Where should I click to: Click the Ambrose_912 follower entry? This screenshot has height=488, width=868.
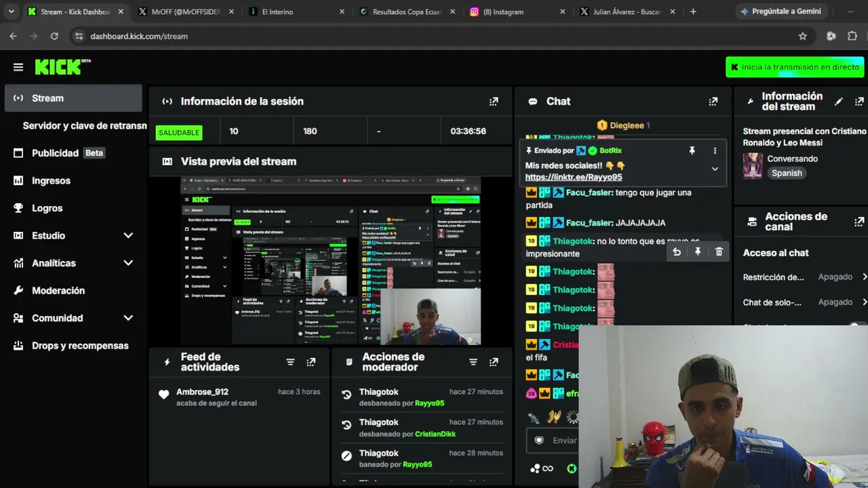239,397
